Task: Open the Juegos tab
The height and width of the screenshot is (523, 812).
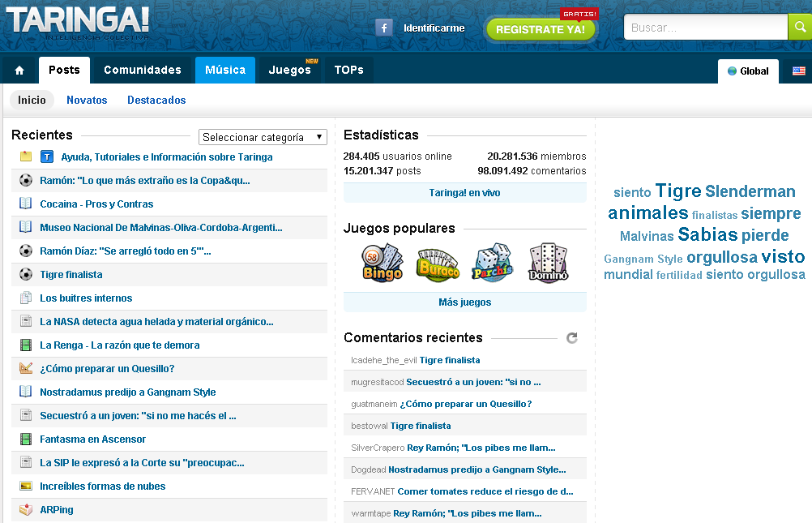Action: coord(290,70)
